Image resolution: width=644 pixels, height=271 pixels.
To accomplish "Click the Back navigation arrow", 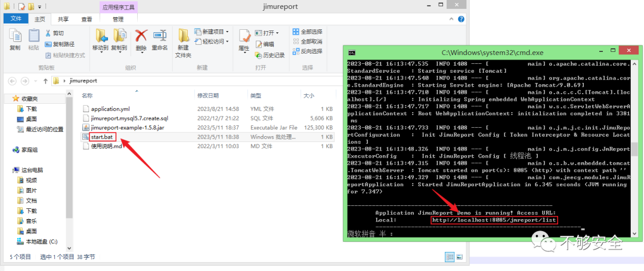I will (x=12, y=81).
